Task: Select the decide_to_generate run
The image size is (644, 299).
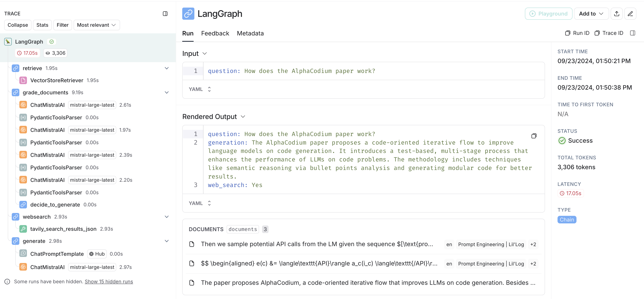Action: (x=55, y=205)
